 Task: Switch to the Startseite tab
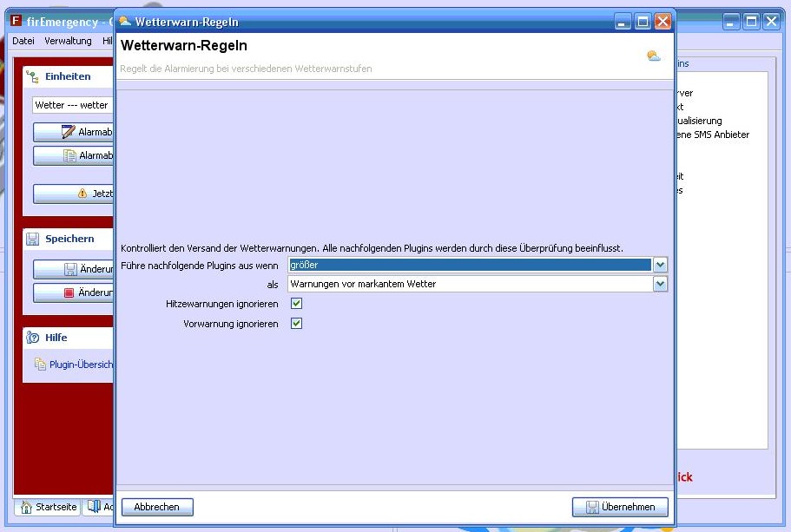(49, 507)
